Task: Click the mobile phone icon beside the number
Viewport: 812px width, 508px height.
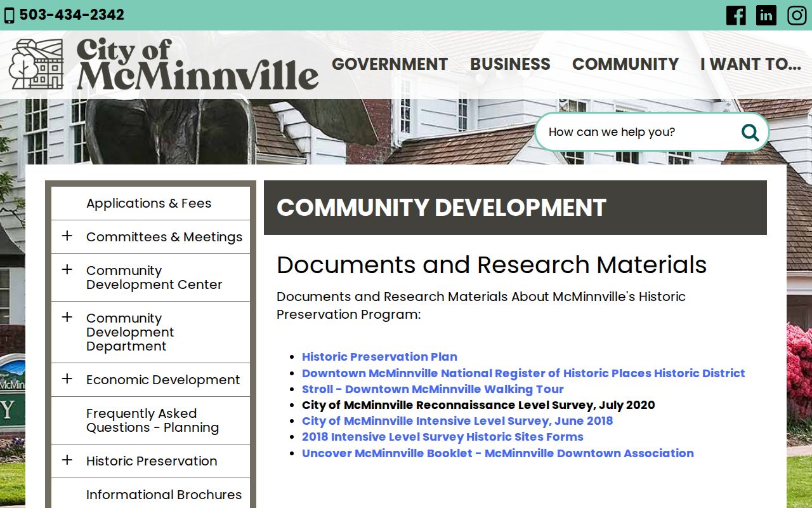Action: [x=9, y=15]
